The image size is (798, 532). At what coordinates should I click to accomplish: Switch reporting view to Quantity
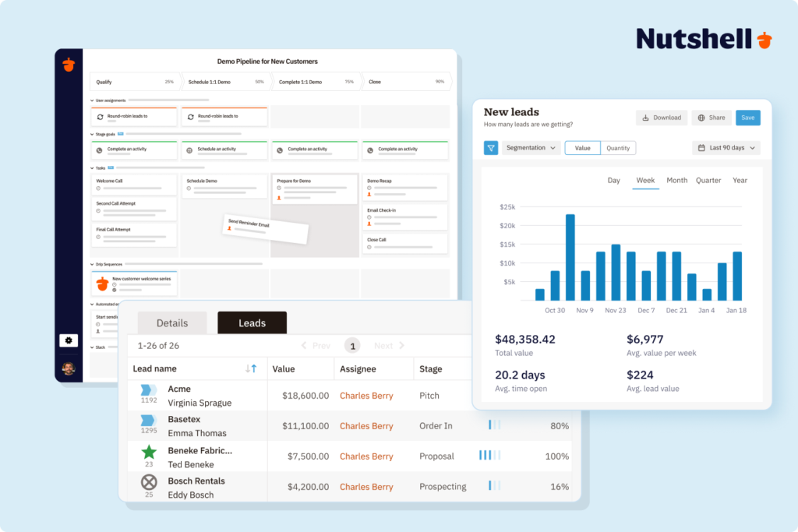(618, 147)
